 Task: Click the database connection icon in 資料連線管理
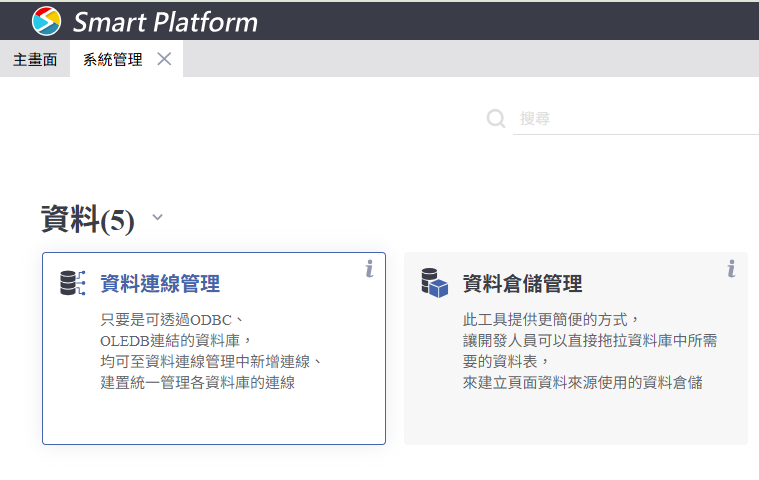coord(73,283)
